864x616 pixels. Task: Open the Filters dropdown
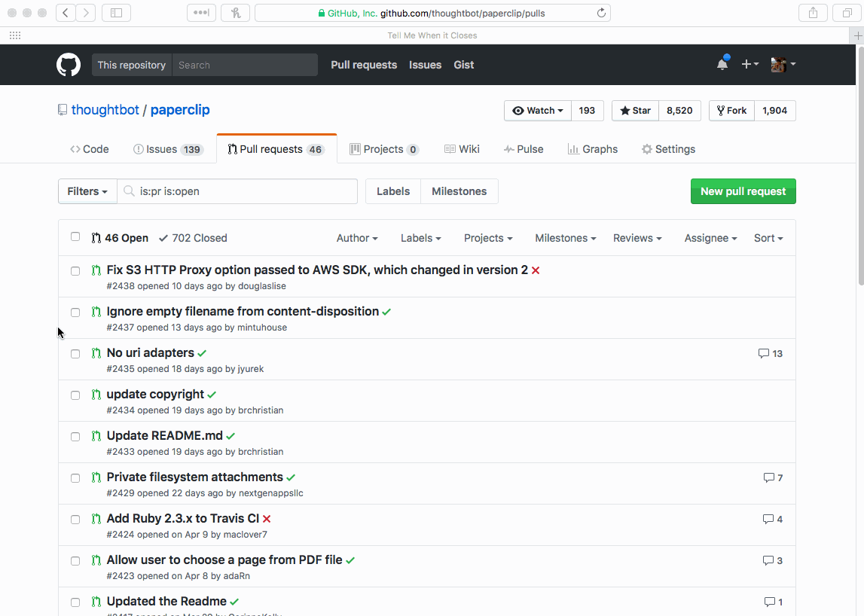point(87,191)
